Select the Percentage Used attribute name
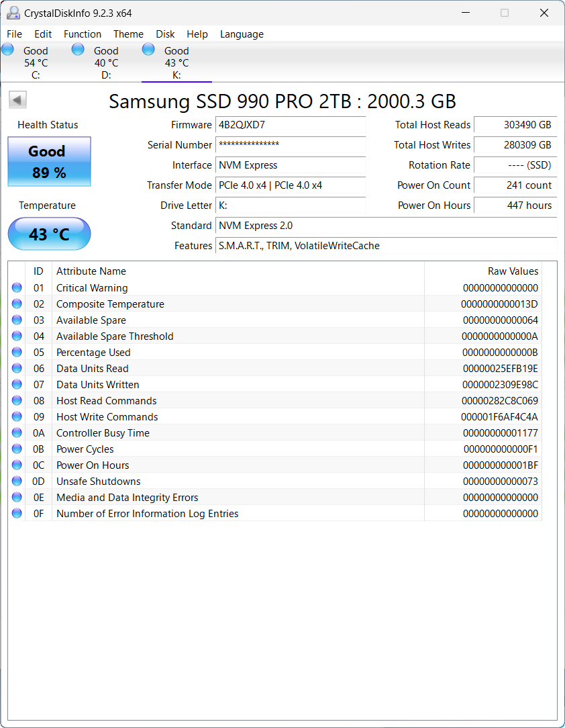Image resolution: width=565 pixels, height=728 pixels. (93, 353)
